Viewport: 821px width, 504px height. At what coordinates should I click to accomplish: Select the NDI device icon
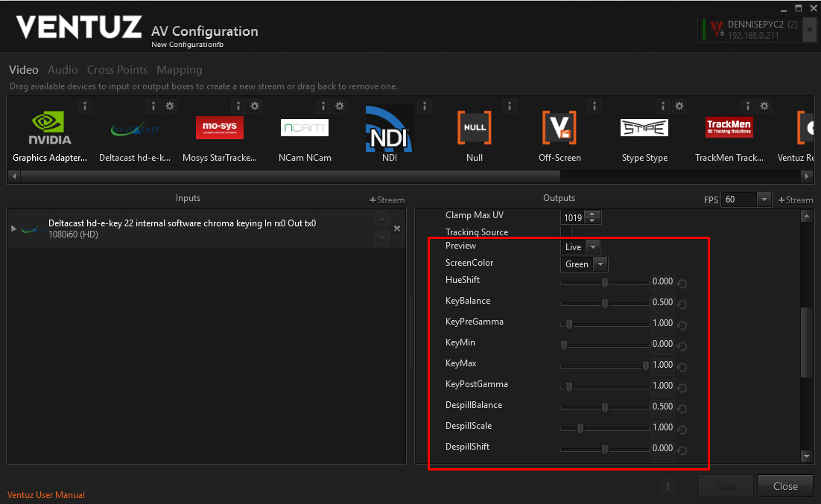tap(389, 129)
